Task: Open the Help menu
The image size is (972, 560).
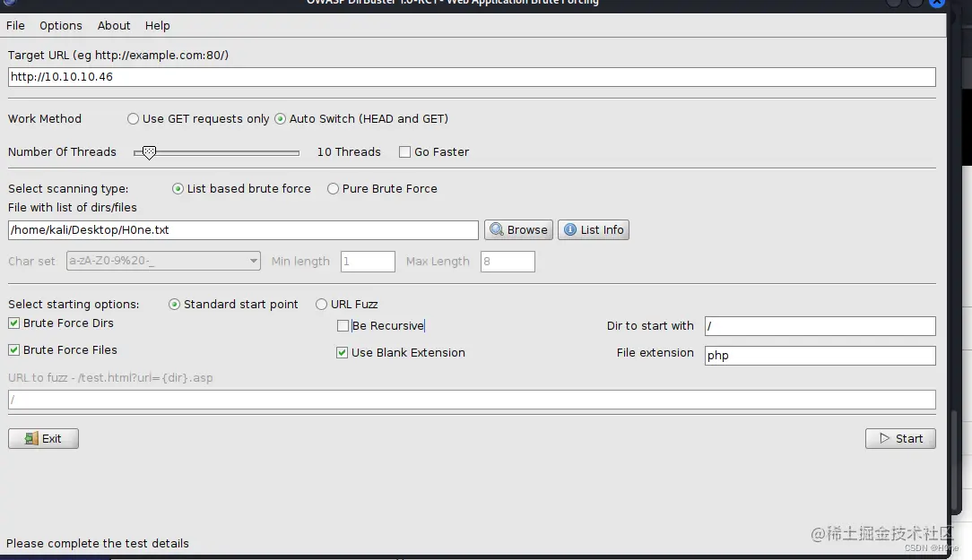Action: click(158, 25)
